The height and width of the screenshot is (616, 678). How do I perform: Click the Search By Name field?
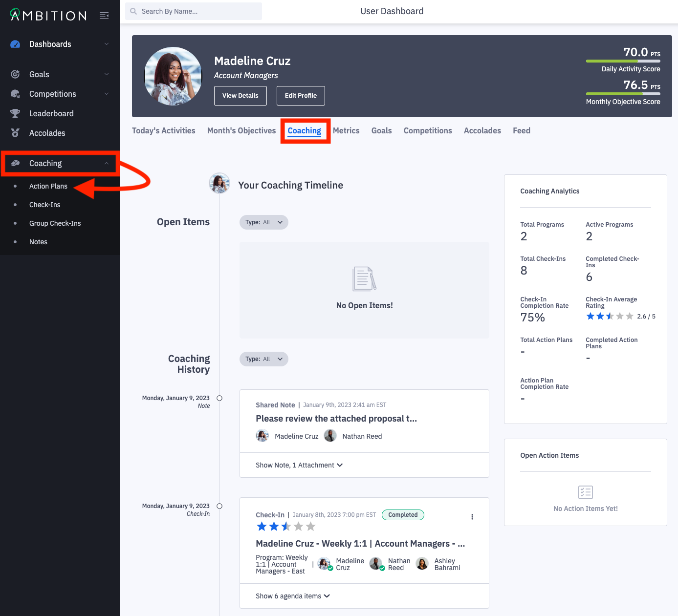pyautogui.click(x=194, y=11)
